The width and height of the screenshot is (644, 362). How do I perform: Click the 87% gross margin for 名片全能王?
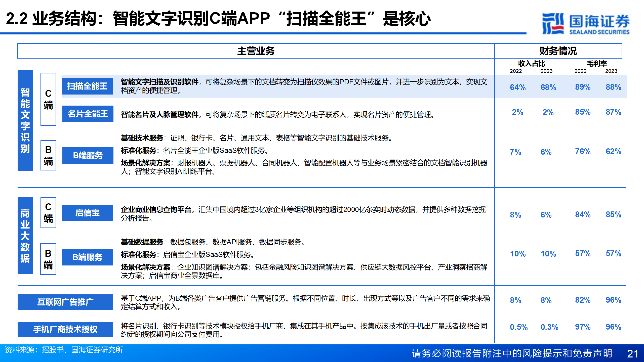(613, 112)
